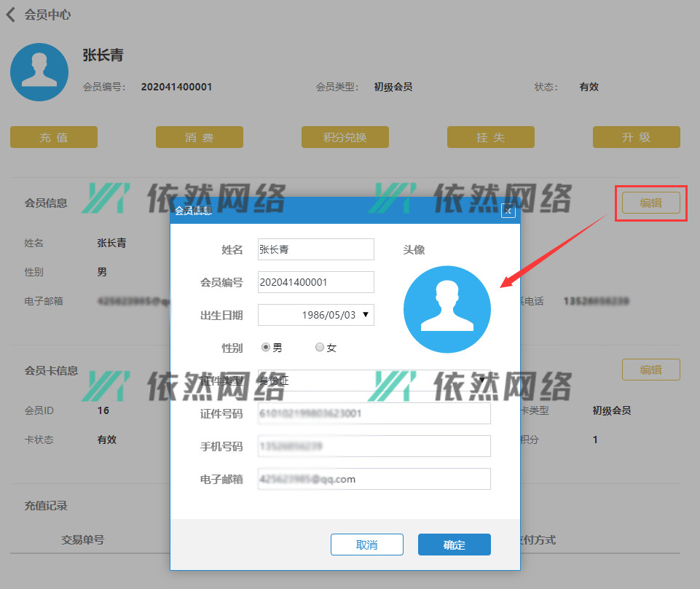Click the 头像 avatar image in dialog

pos(447,309)
